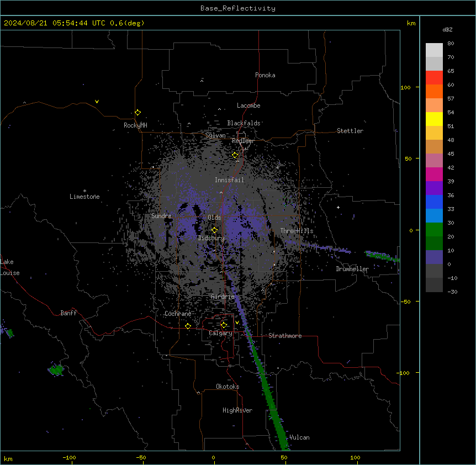Click the Base_Reflectivity title text
Screen dimensions: 476x465
click(x=238, y=8)
